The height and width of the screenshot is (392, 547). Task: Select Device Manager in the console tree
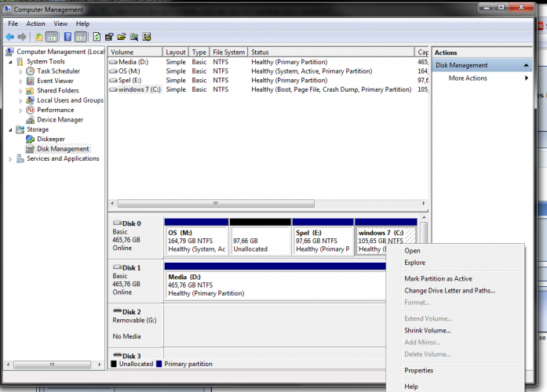click(x=60, y=120)
